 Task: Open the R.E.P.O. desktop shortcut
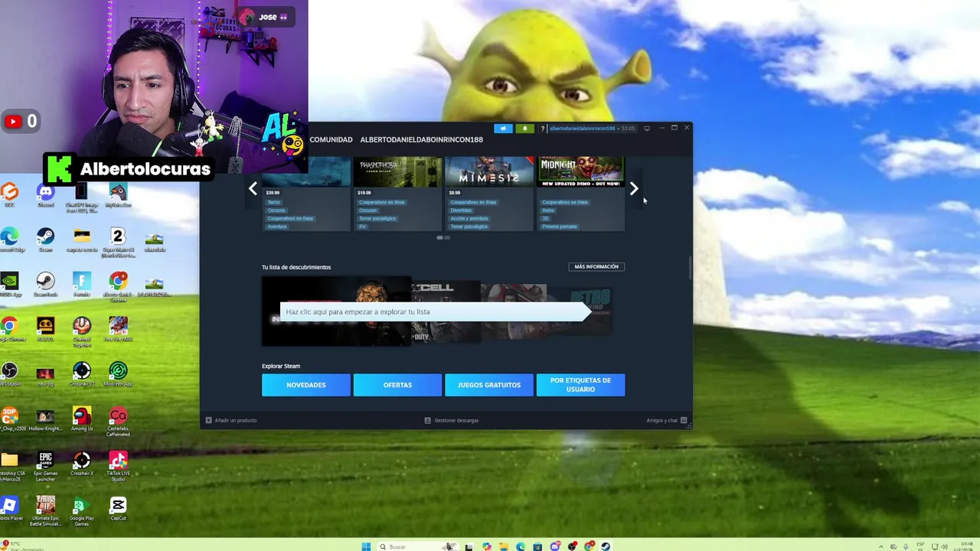[x=45, y=329]
